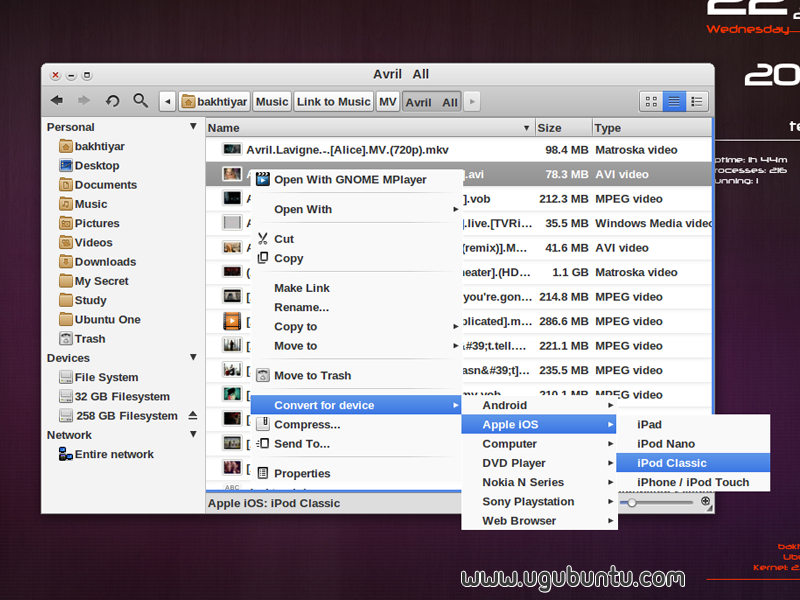
Task: Click the forward arrow toolbar icon
Action: 84,101
